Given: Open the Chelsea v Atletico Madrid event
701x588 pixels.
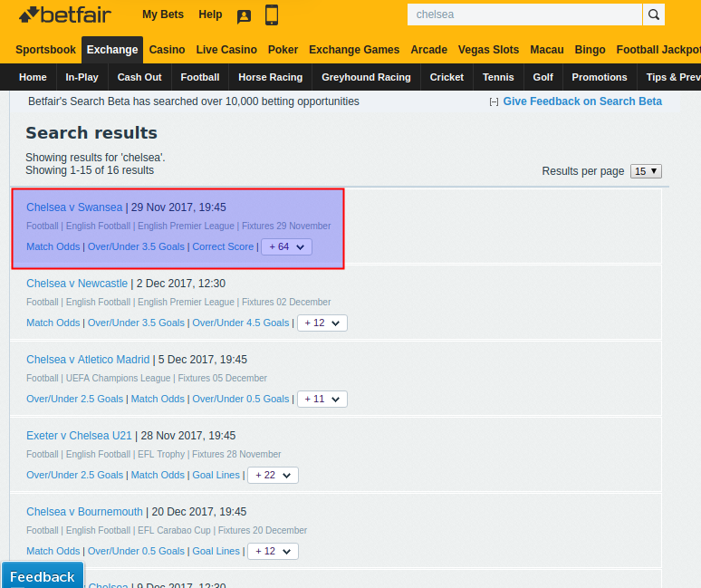Looking at the screenshot, I should 88,360.
